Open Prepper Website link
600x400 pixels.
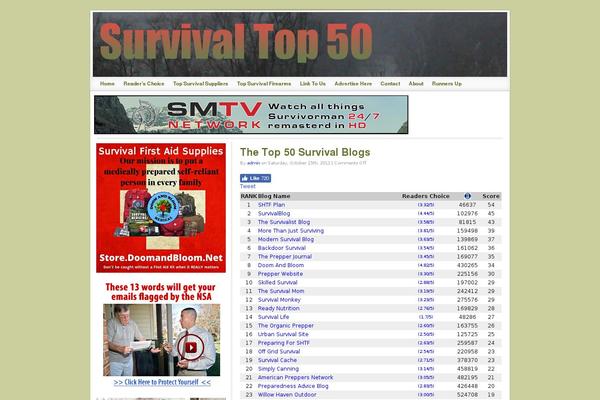click(280, 274)
